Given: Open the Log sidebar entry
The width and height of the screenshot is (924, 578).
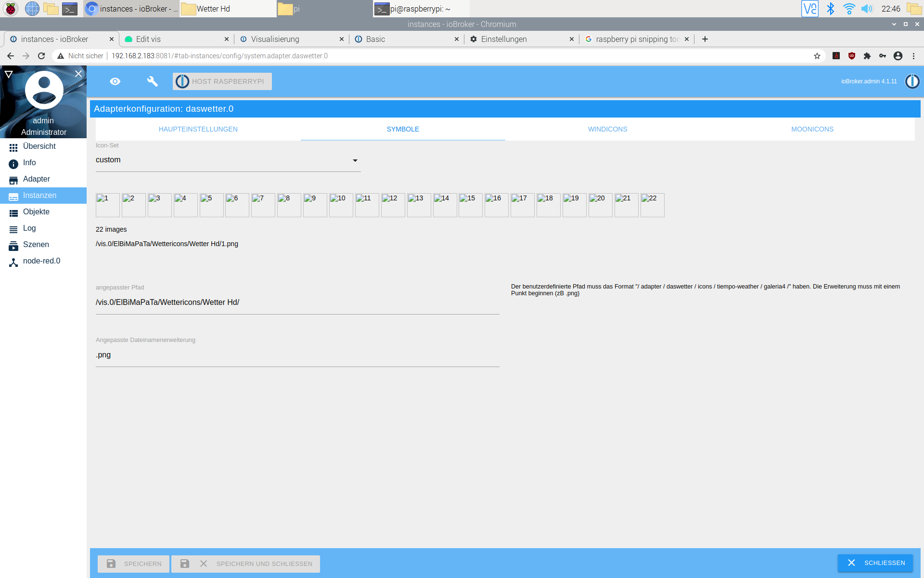Looking at the screenshot, I should tap(29, 228).
